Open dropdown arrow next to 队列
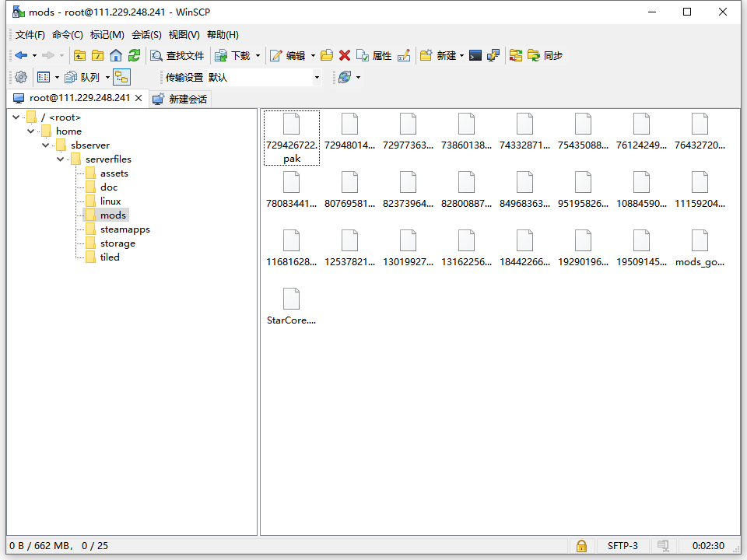 point(107,77)
